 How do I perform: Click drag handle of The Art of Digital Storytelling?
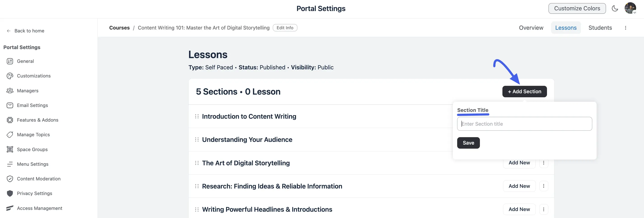[x=197, y=163]
